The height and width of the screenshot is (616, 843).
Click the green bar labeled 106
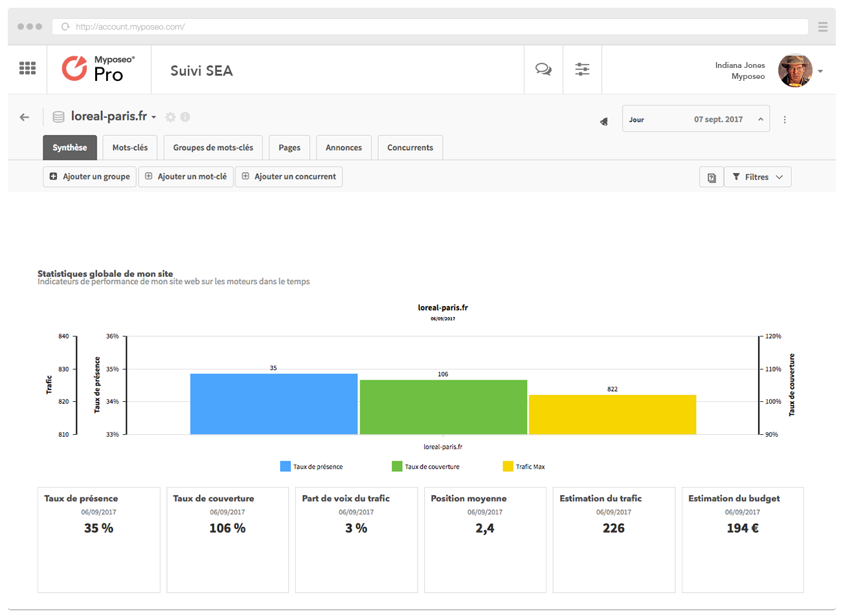click(444, 407)
